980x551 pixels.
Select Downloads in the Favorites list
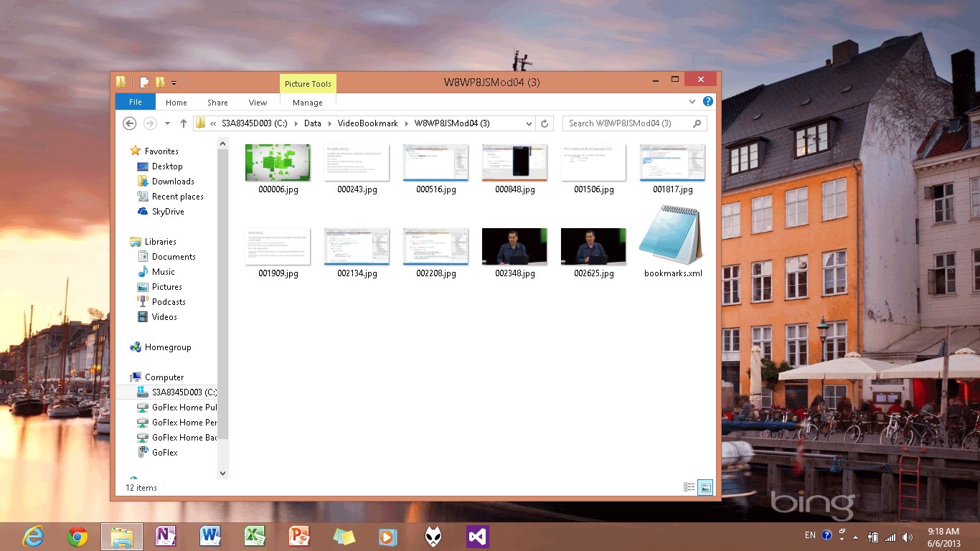[x=173, y=182]
